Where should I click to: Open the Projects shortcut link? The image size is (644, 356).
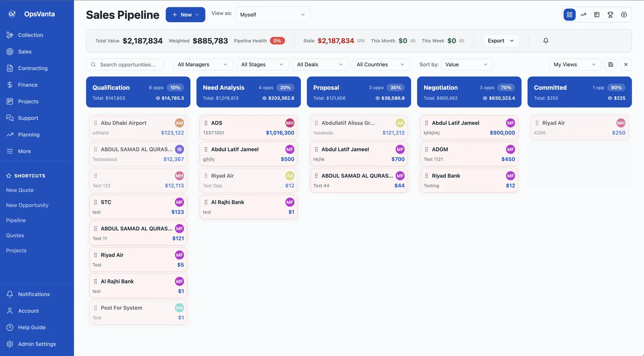click(16, 251)
